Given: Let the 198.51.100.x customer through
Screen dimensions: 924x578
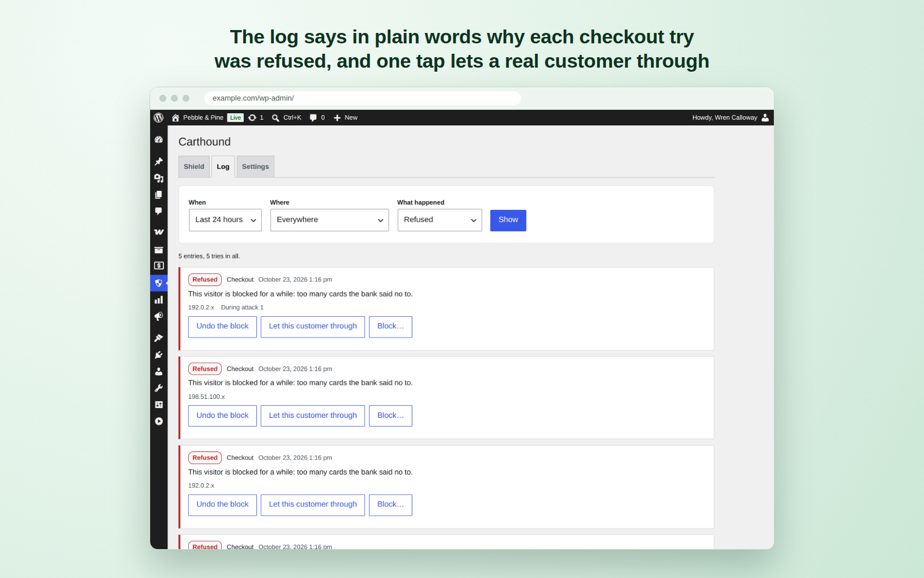Looking at the screenshot, I should pyautogui.click(x=312, y=416).
